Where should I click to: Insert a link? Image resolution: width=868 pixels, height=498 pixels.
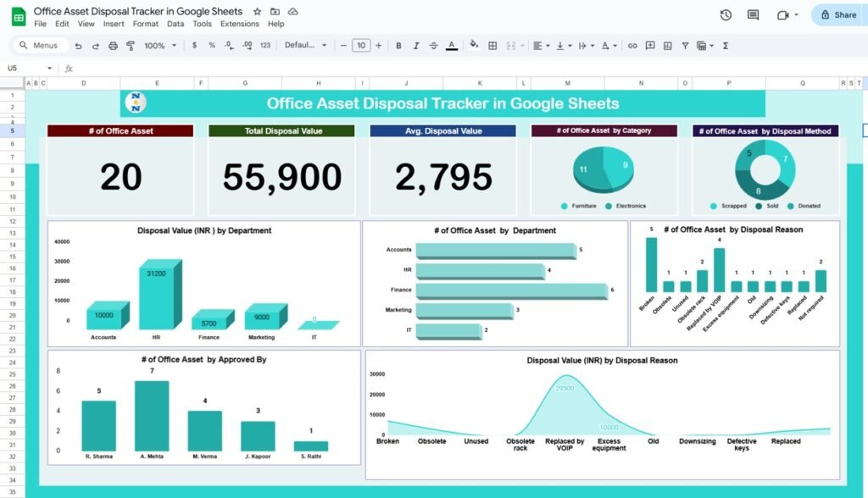click(x=632, y=46)
